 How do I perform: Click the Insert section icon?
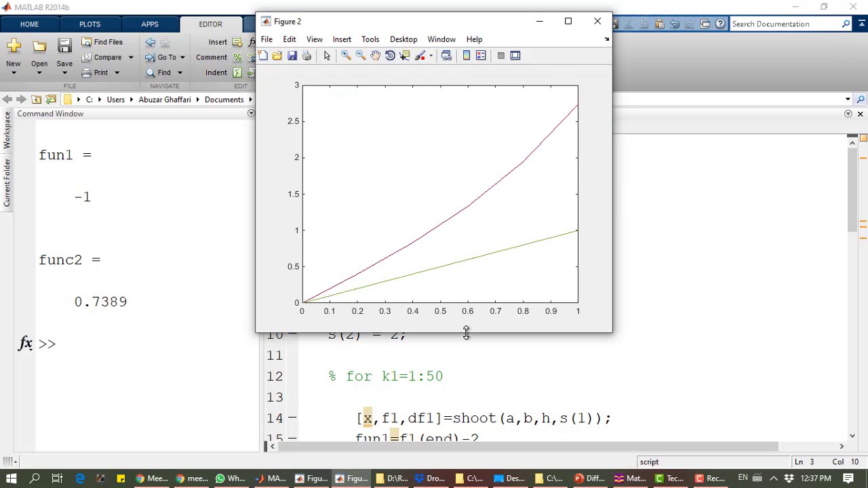click(238, 42)
